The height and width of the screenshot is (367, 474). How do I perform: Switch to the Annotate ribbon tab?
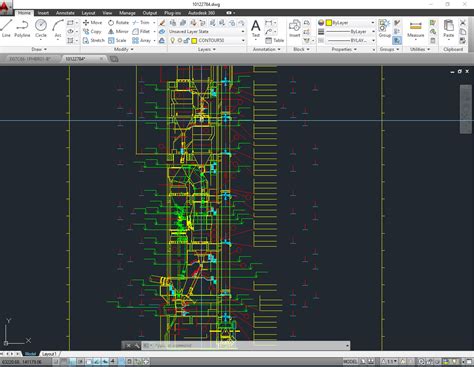[65, 13]
